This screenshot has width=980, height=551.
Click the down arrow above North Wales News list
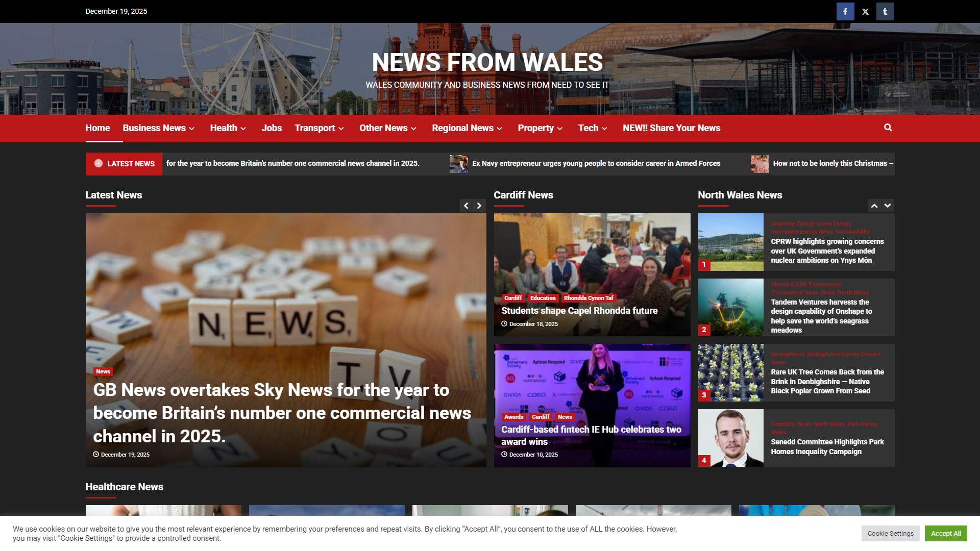pyautogui.click(x=888, y=205)
